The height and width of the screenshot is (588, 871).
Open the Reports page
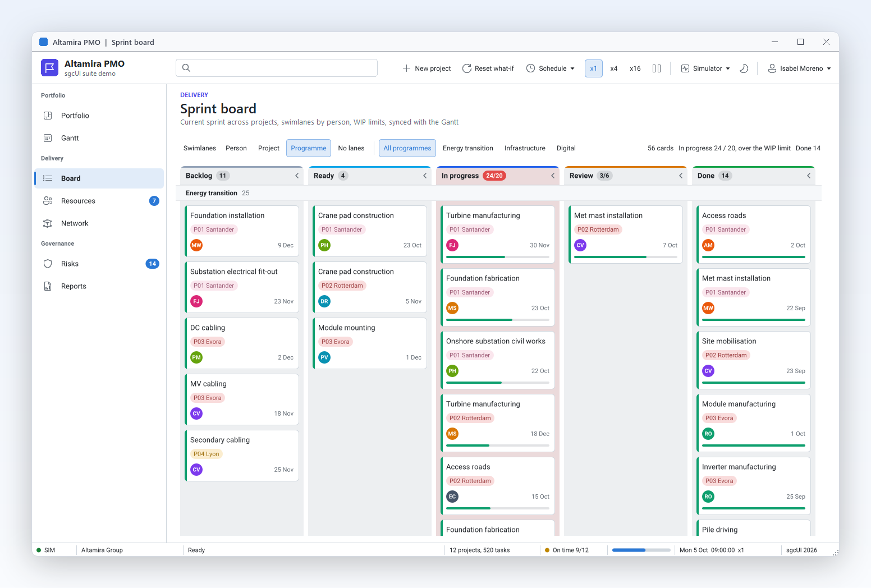pos(99,286)
